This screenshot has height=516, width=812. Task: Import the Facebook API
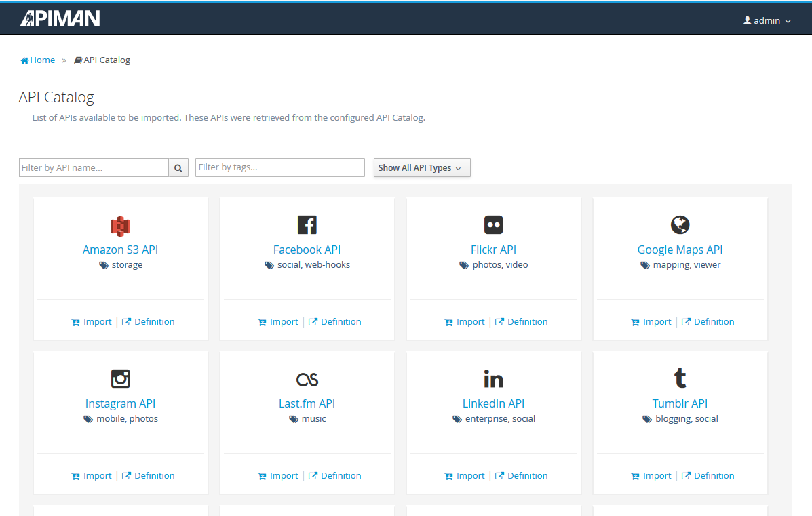tap(278, 322)
